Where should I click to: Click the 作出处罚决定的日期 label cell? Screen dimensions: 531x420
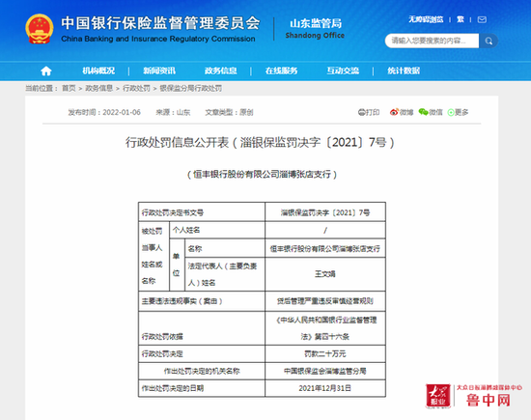click(202, 388)
